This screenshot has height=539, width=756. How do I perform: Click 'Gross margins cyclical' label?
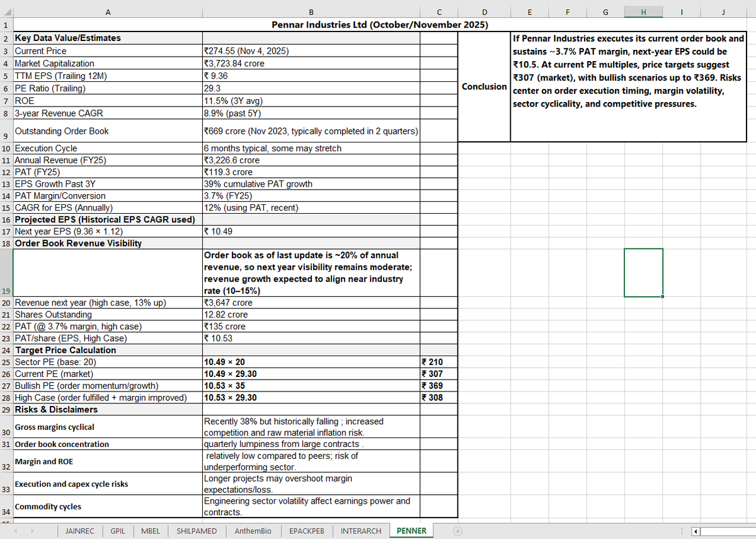[x=108, y=427]
